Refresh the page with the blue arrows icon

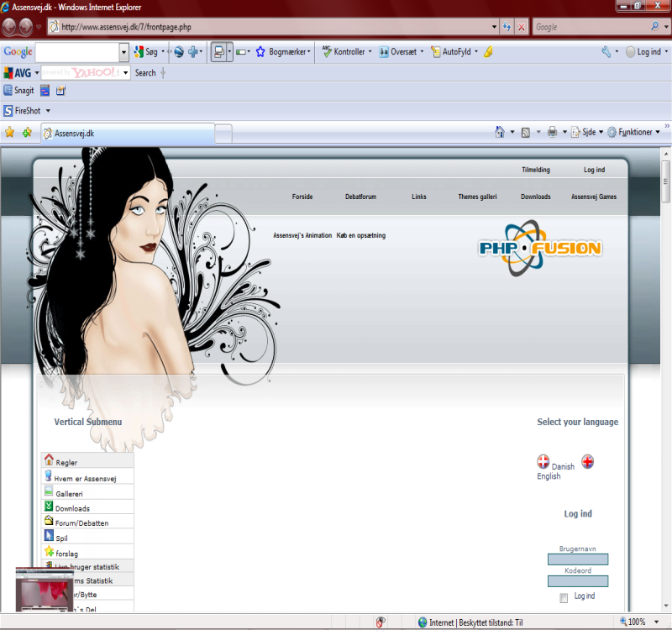507,27
